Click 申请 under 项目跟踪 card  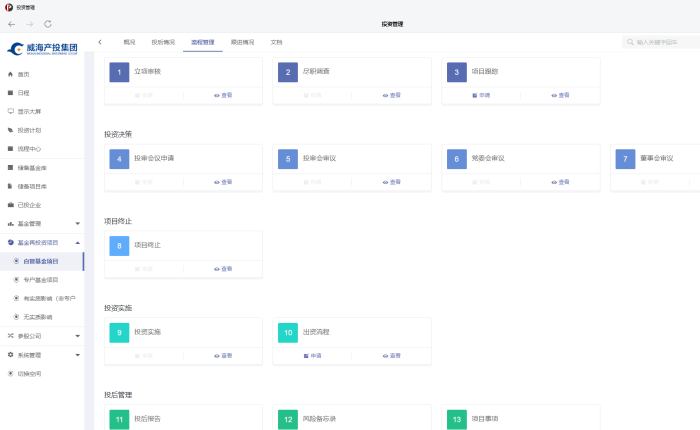point(481,96)
